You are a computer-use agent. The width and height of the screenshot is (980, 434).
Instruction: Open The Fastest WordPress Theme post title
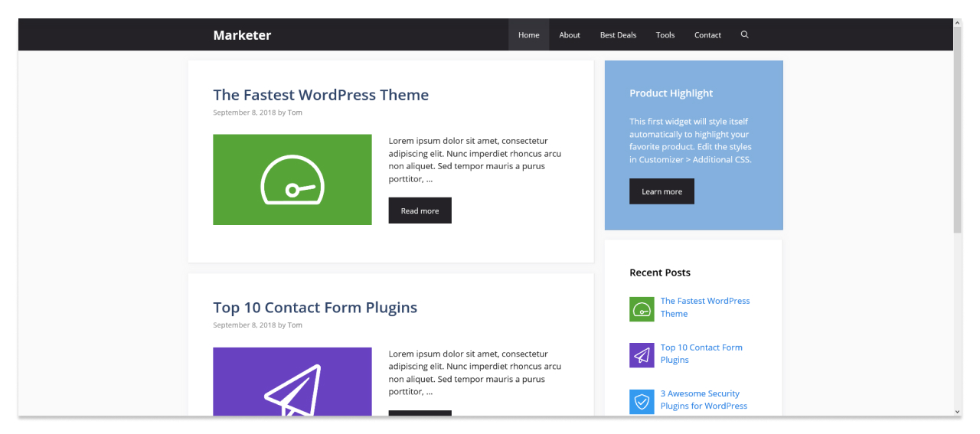pos(320,95)
